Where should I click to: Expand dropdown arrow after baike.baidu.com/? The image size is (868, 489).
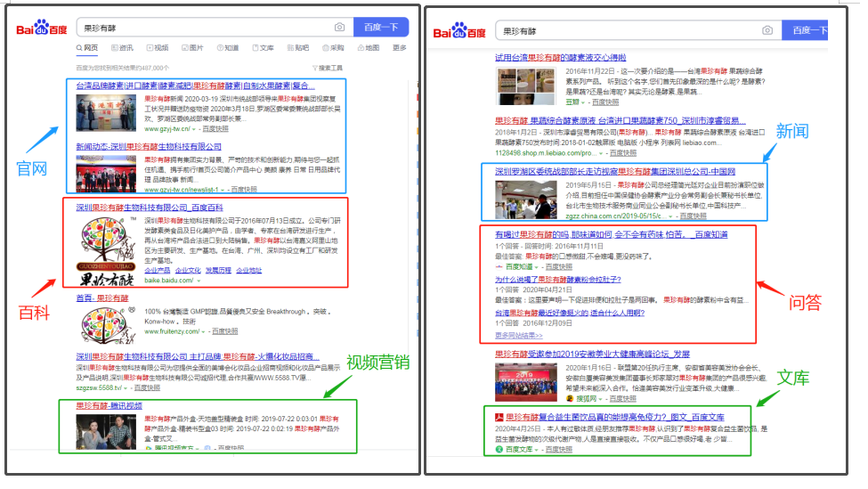pos(199,281)
